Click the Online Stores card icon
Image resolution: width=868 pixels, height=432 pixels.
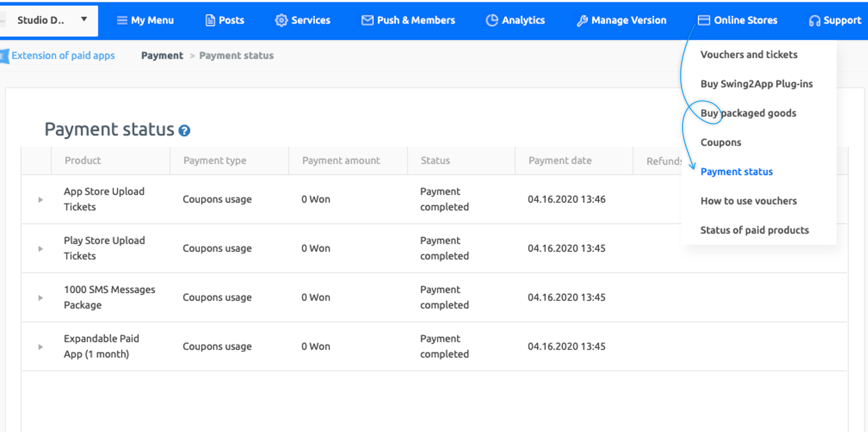tap(704, 20)
